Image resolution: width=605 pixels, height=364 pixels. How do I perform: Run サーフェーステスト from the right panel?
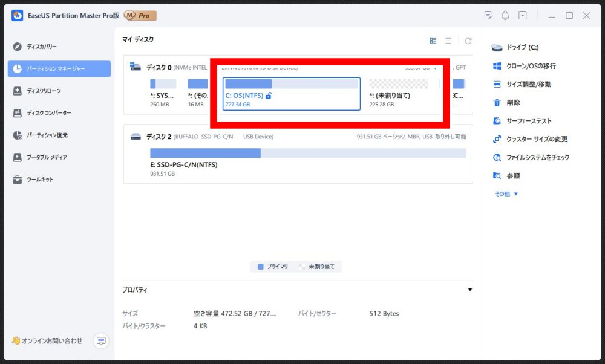(529, 121)
